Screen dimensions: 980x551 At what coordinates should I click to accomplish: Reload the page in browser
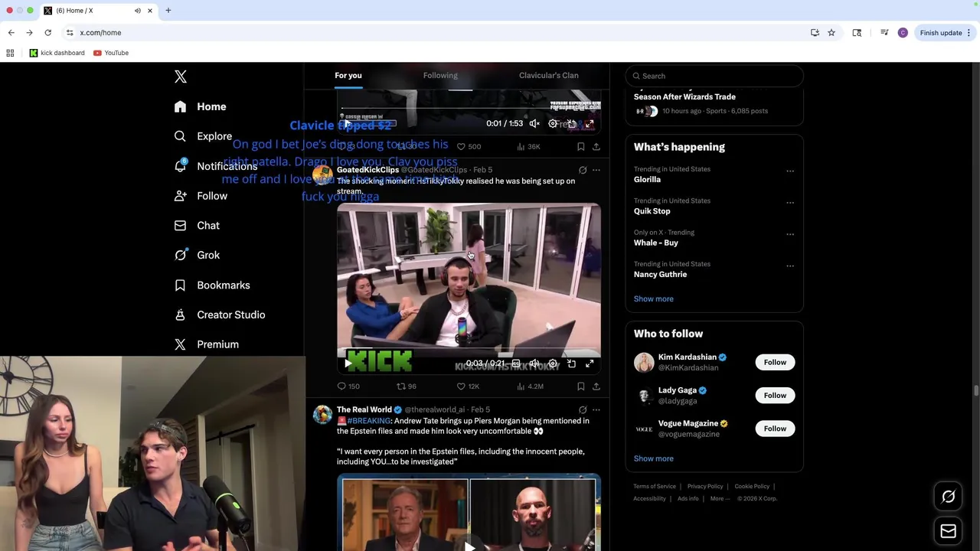point(47,33)
